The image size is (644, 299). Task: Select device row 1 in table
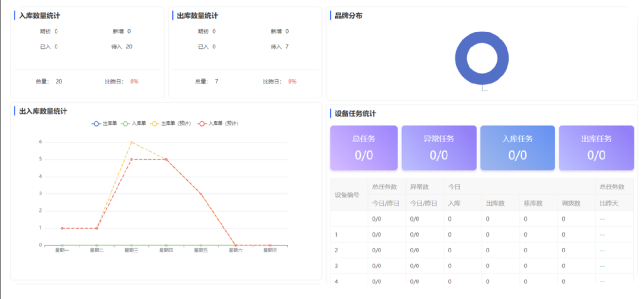tap(337, 235)
